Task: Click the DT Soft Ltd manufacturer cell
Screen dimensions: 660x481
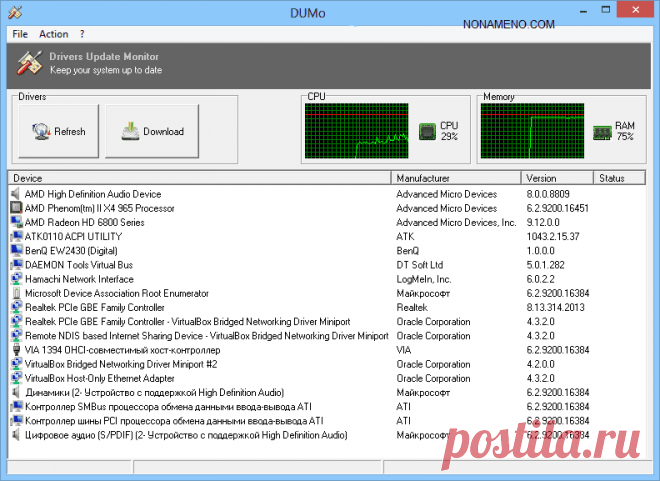Action: pos(420,265)
